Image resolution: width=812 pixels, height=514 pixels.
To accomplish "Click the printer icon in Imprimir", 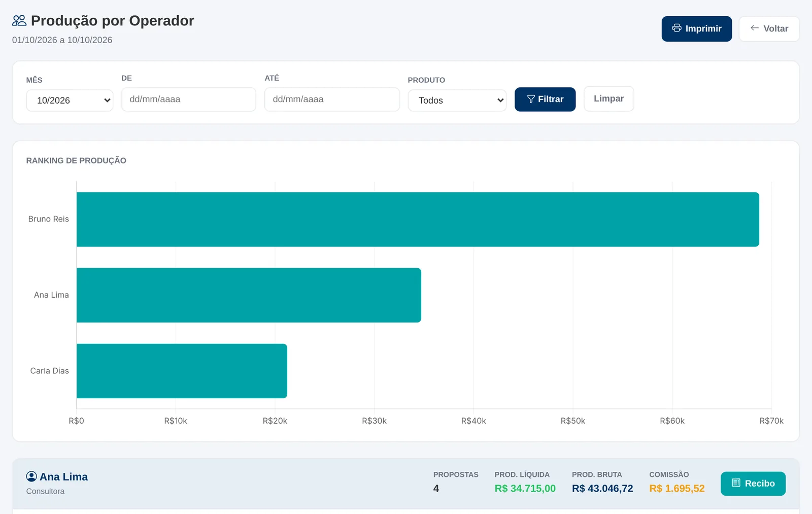I will tap(676, 28).
